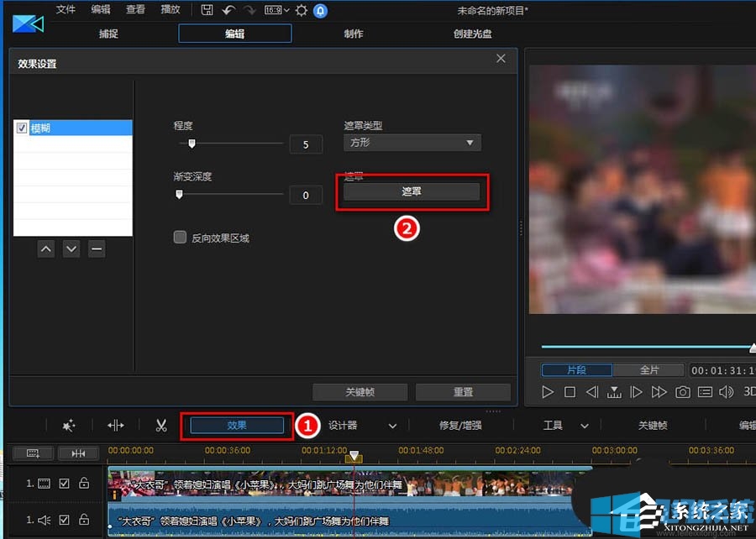Toggle the 模糊 effect checkbox

(21, 128)
